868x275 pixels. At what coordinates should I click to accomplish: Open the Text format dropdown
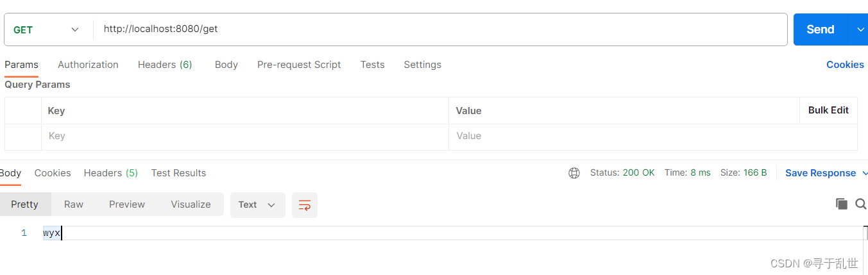[x=257, y=205]
